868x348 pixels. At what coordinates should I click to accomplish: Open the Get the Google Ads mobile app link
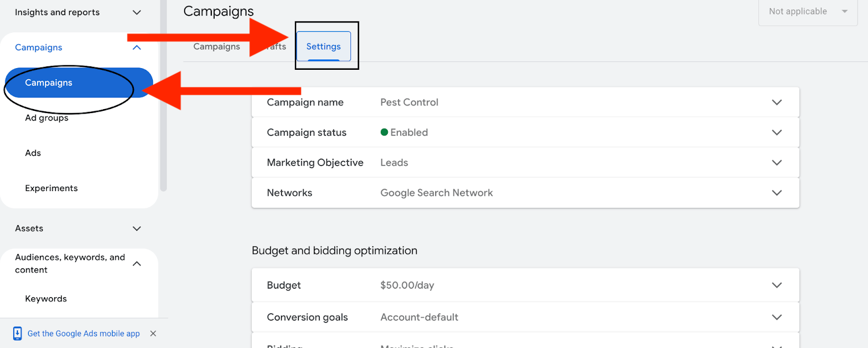tap(84, 334)
